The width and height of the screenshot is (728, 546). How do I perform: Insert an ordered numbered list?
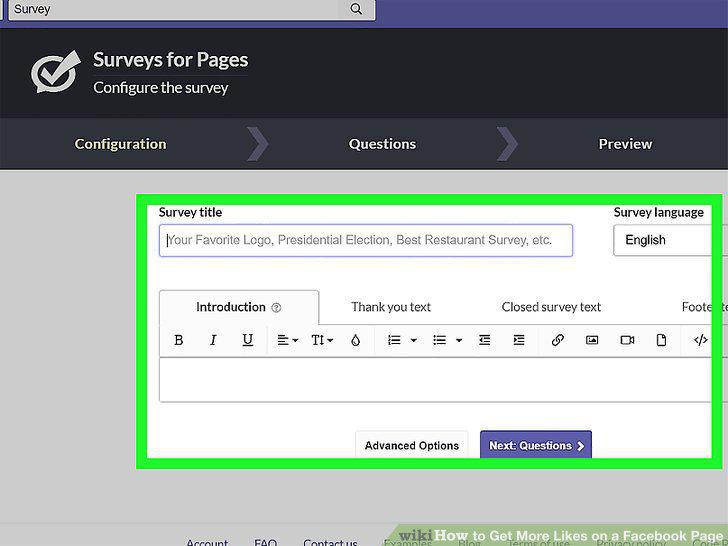coord(394,340)
